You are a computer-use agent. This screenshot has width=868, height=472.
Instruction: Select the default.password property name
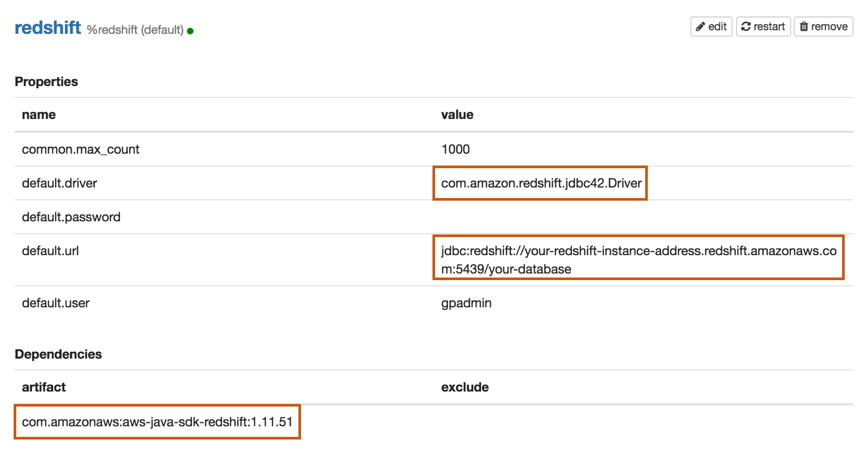[x=71, y=217]
